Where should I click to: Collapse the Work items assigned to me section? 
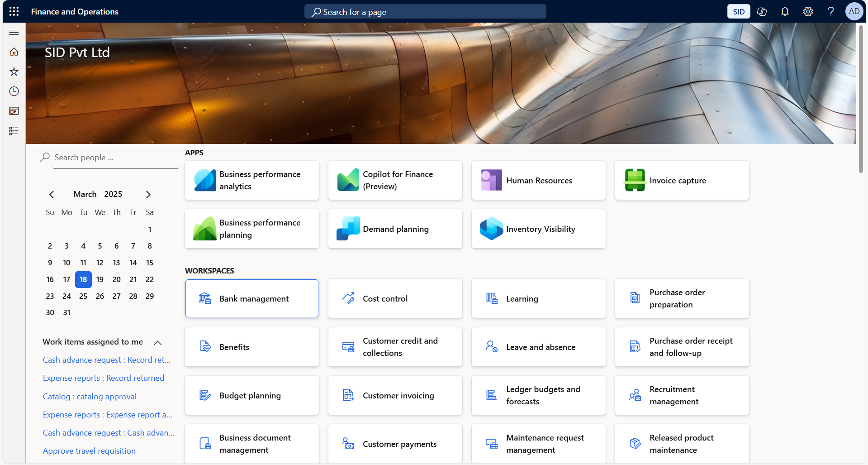pos(157,343)
